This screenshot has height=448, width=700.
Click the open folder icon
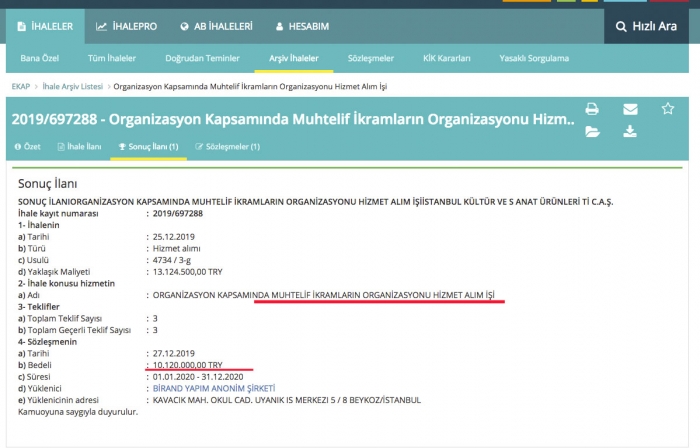tap(592, 131)
